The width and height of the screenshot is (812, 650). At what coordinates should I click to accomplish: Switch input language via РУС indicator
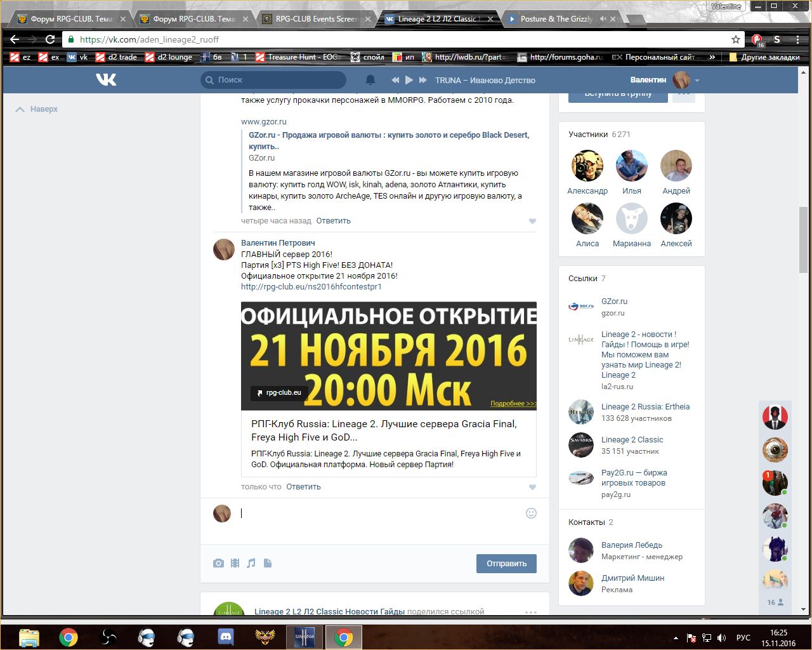pyautogui.click(x=743, y=637)
